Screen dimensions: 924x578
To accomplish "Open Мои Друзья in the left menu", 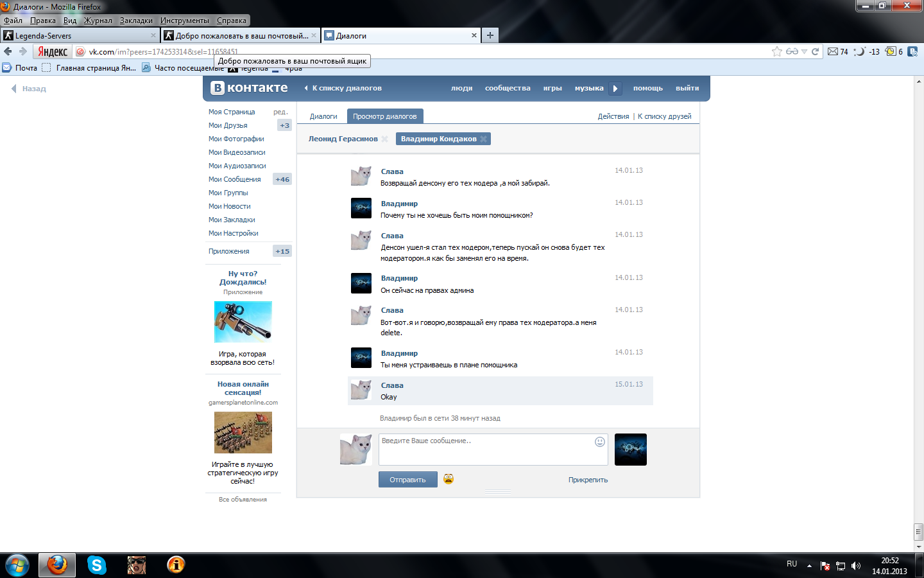I will (228, 125).
